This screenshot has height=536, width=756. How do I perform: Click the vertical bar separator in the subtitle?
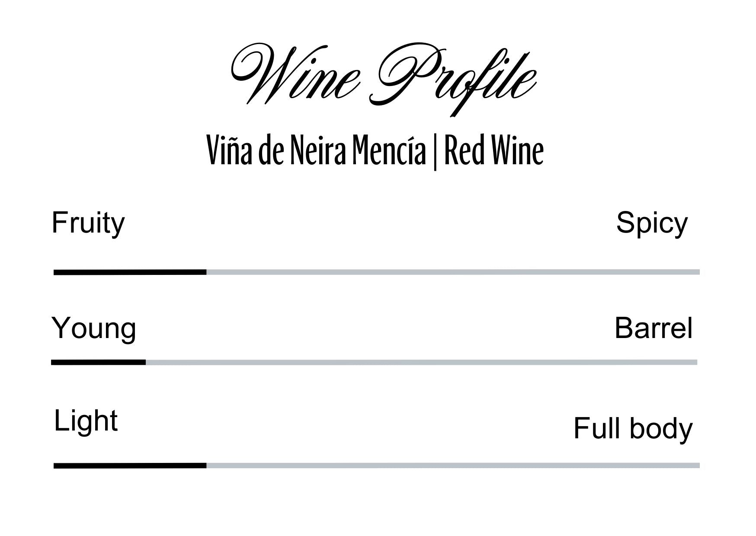(x=435, y=152)
